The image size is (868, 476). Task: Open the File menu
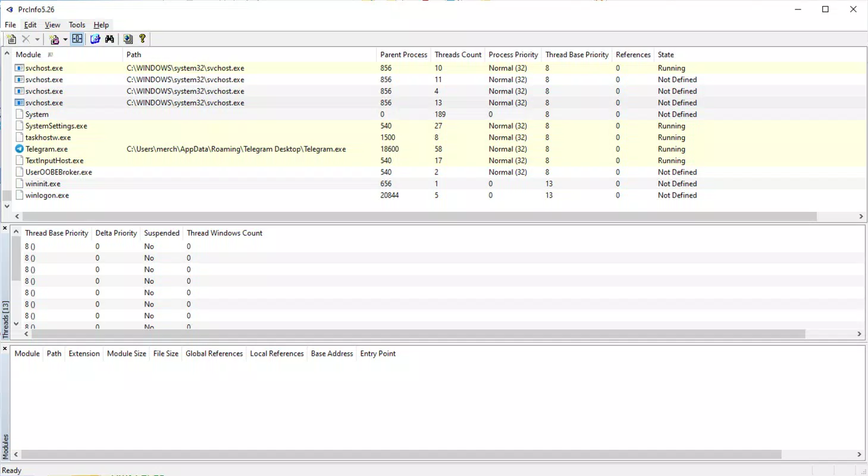(x=11, y=25)
